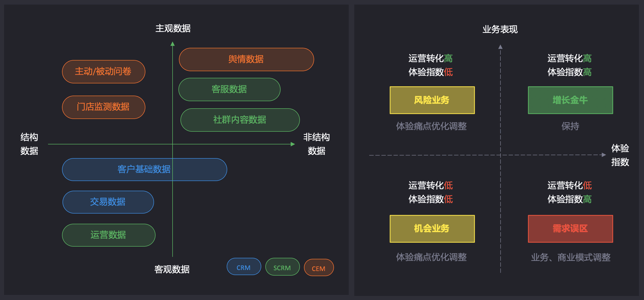Click the 保持 caption under 增长金牛

click(x=570, y=126)
